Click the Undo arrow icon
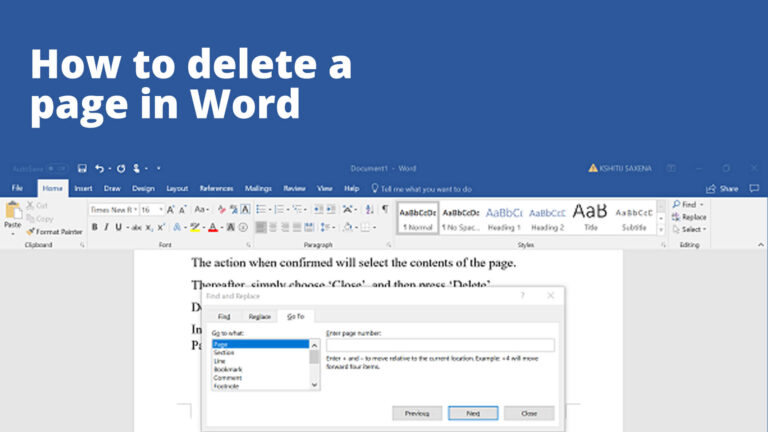The height and width of the screenshot is (432, 768). coord(99,168)
